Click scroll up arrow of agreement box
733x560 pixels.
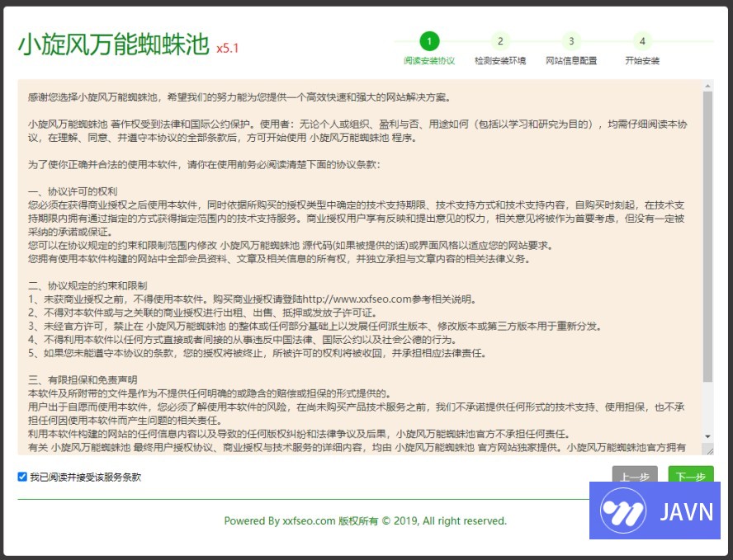tap(707, 86)
